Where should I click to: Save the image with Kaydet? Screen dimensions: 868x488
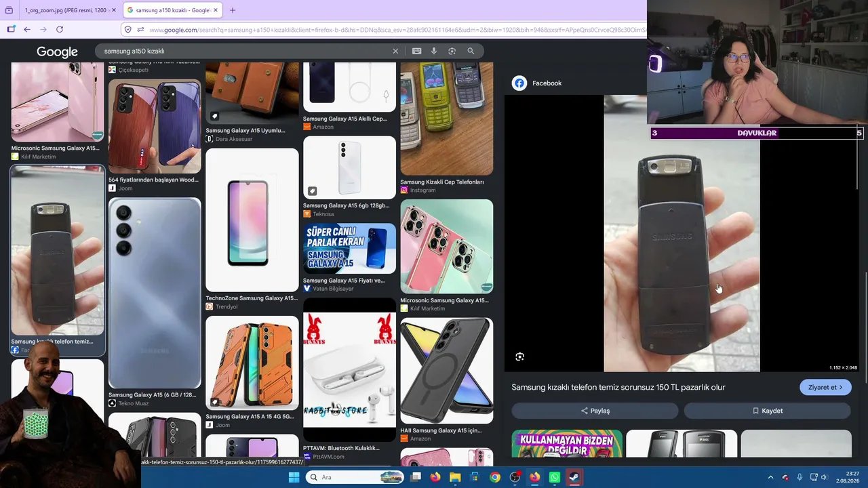pyautogui.click(x=767, y=411)
